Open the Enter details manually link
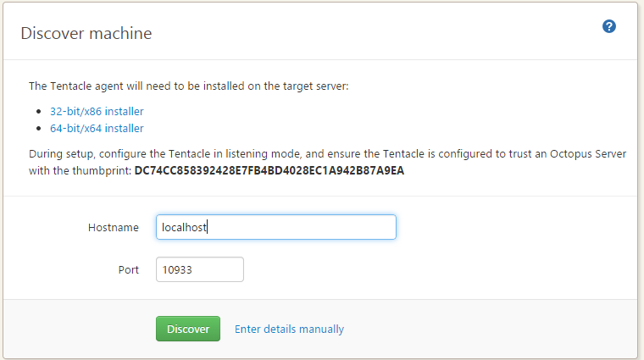 pos(289,329)
